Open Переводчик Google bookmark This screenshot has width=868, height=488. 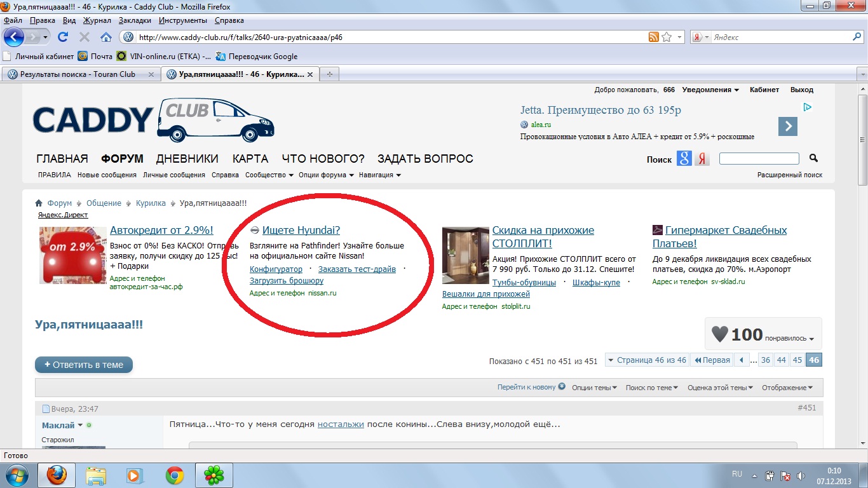pos(257,56)
